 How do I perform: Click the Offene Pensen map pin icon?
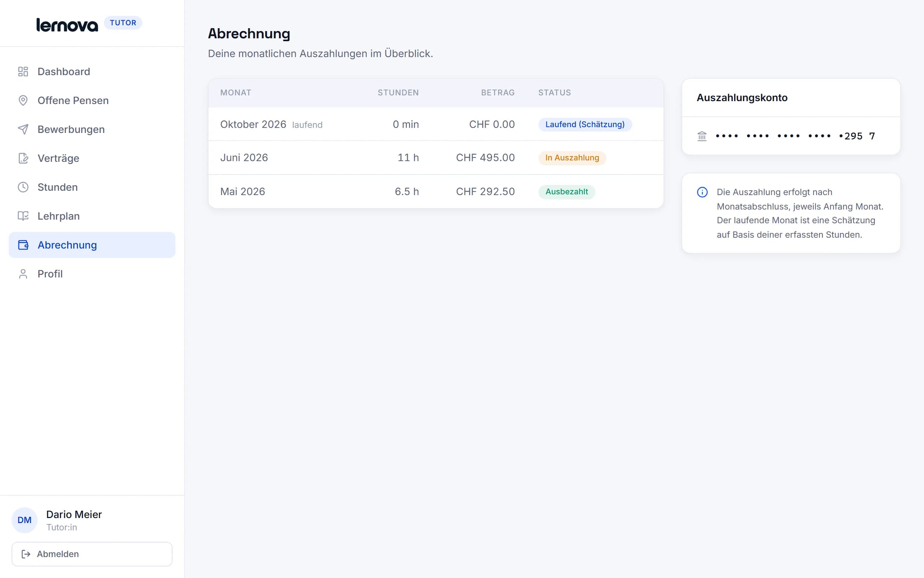pos(23,100)
